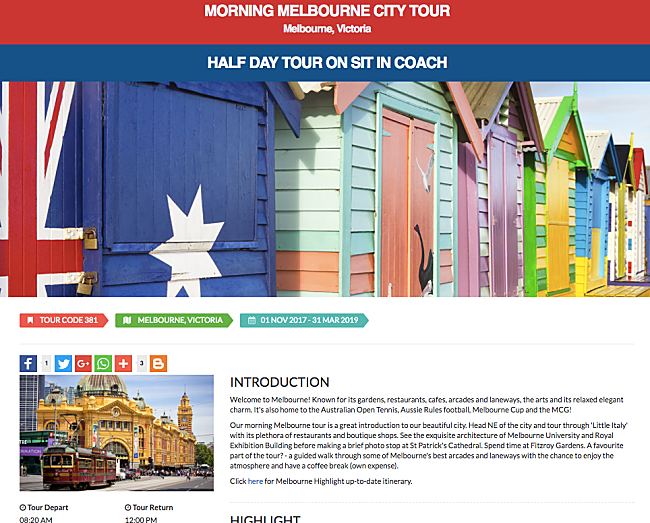Click the calendar icon in the date tag

coord(252,320)
